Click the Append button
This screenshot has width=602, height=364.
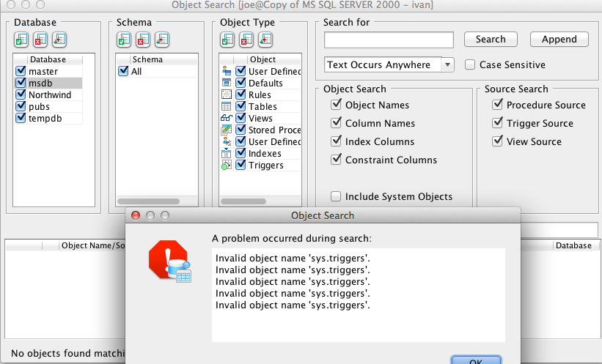(559, 39)
